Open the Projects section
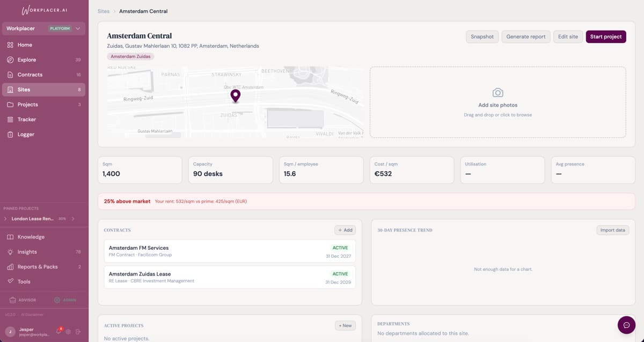Viewport: 644px width, 342px height. click(x=44, y=105)
